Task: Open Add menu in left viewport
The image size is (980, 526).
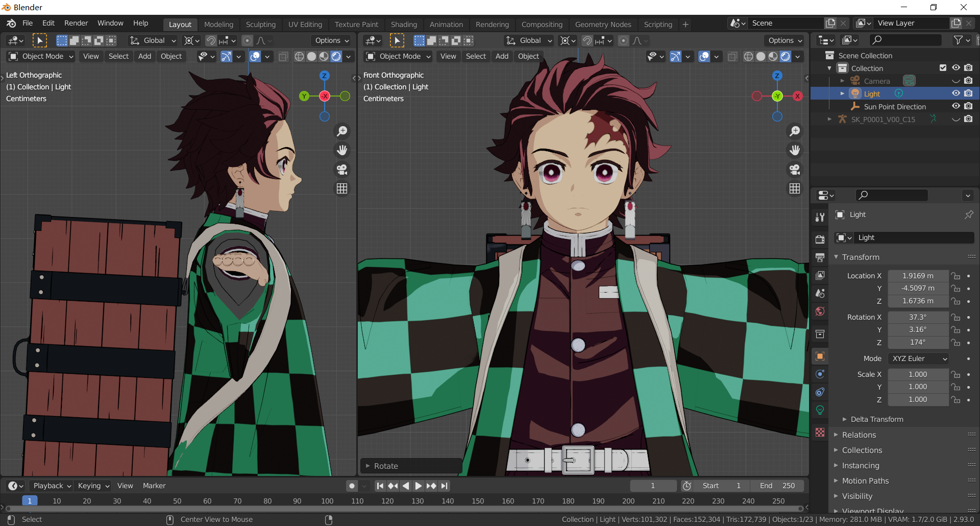Action: (144, 56)
